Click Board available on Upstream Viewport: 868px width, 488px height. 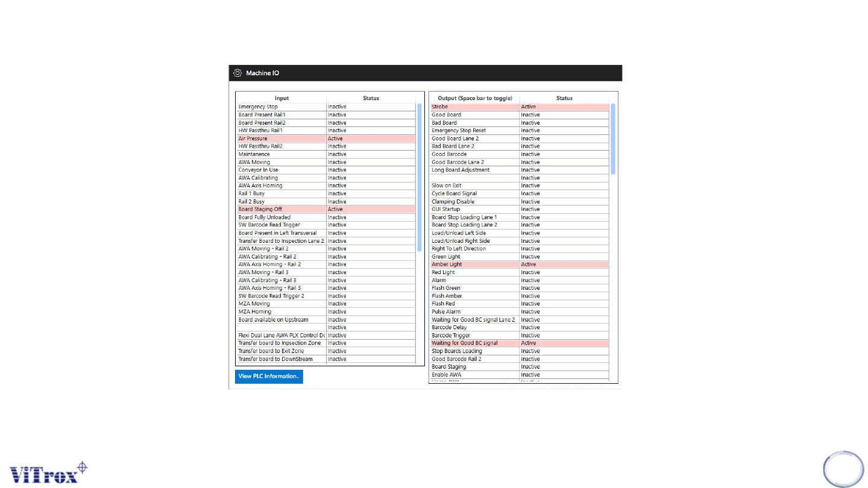pos(326,319)
